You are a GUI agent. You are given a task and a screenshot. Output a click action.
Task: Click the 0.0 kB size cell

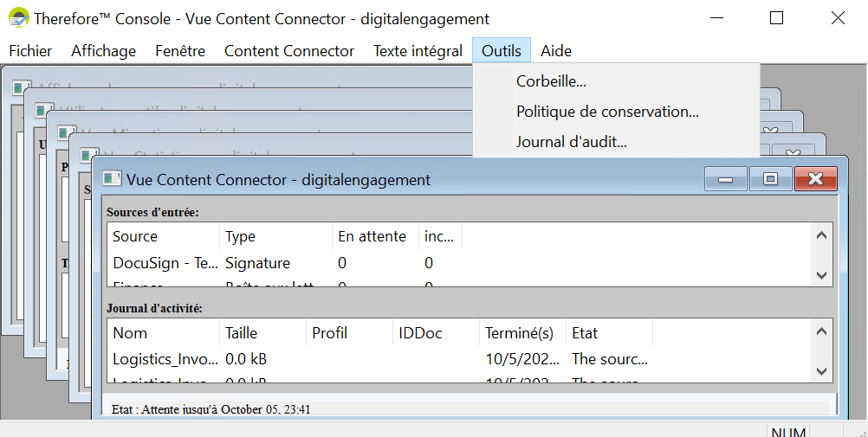[246, 359]
